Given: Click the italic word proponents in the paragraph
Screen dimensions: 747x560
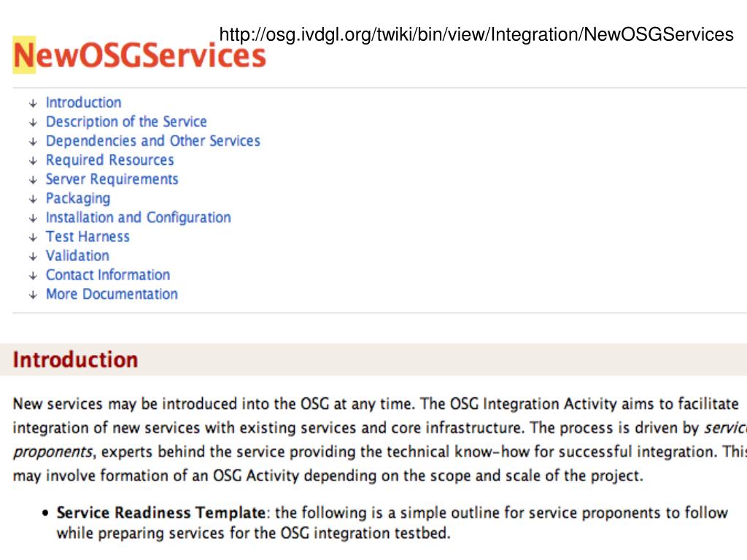Looking at the screenshot, I should pos(53,452).
